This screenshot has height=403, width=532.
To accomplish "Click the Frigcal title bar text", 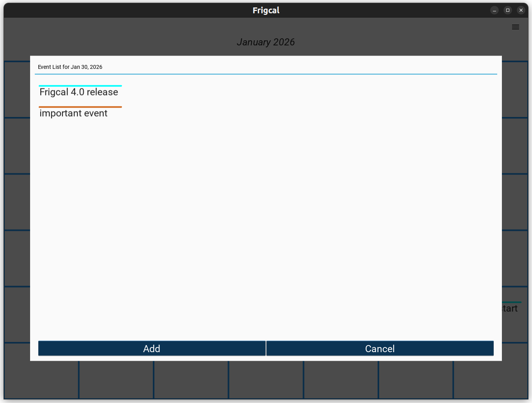I will pos(266,10).
